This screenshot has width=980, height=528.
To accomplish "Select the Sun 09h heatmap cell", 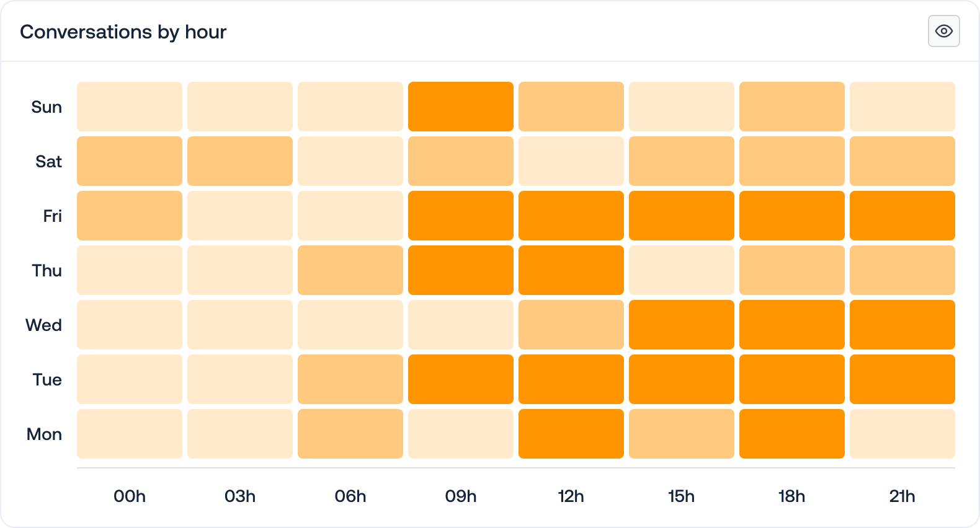I will click(x=460, y=107).
